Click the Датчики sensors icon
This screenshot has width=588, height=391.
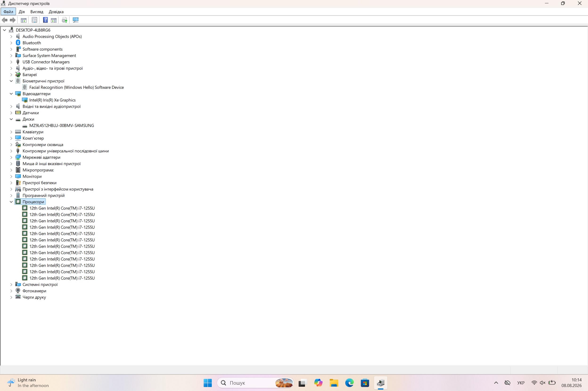[x=18, y=113]
